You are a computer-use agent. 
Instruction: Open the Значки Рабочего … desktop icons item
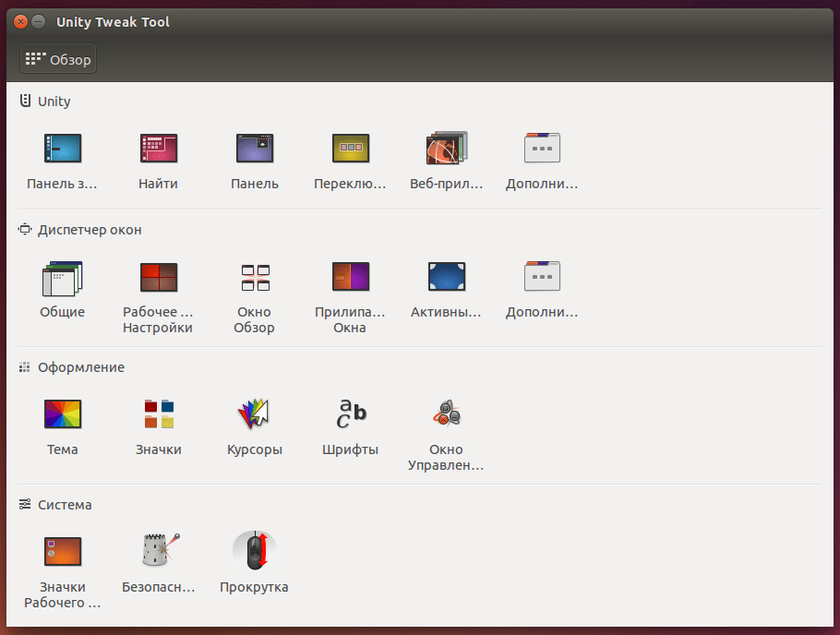tap(62, 551)
